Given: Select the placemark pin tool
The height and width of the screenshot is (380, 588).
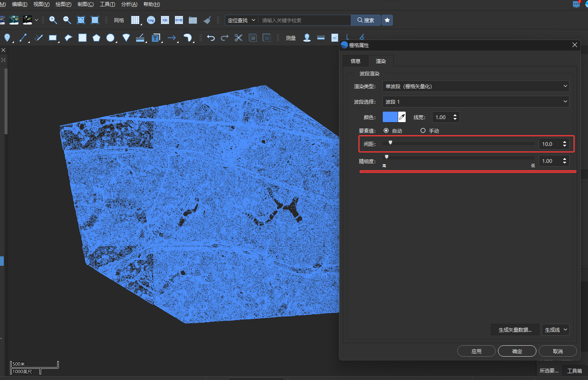Looking at the screenshot, I should (7, 38).
